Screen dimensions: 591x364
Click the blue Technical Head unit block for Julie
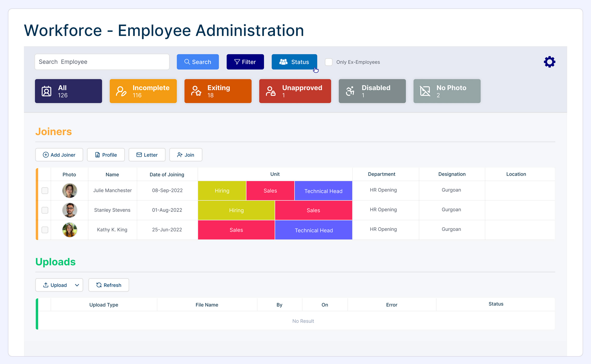pos(323,191)
